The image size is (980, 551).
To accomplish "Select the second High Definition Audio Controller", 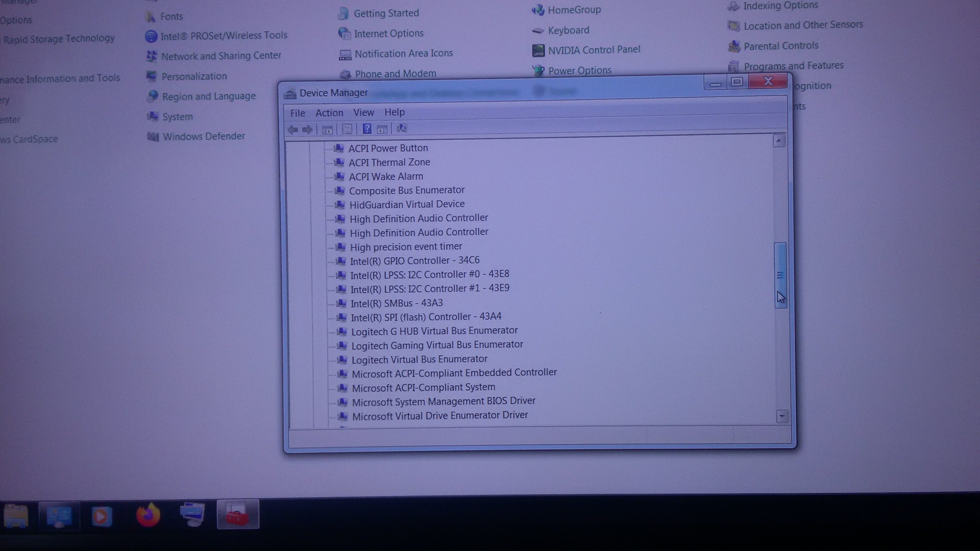I will click(419, 232).
